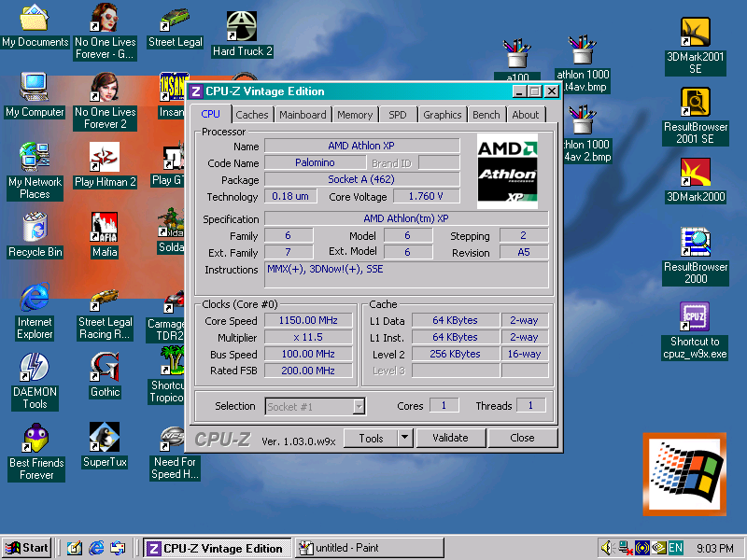
Task: Click the ResultBrowser 2001 SE icon
Action: click(696, 103)
